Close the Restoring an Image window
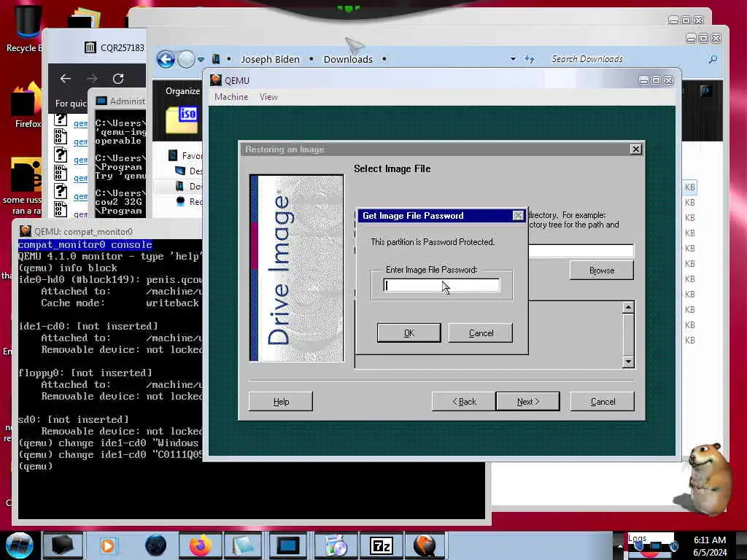Viewport: 747px width, 560px height. [x=635, y=149]
